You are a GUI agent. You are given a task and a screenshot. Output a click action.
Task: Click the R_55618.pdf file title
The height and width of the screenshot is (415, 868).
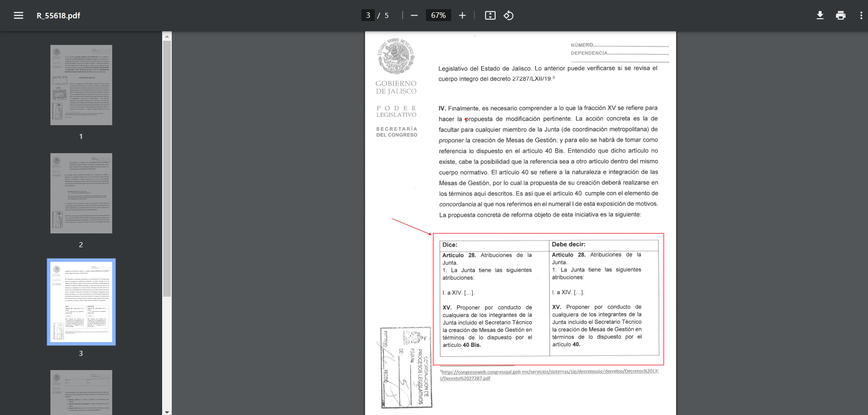click(x=58, y=16)
